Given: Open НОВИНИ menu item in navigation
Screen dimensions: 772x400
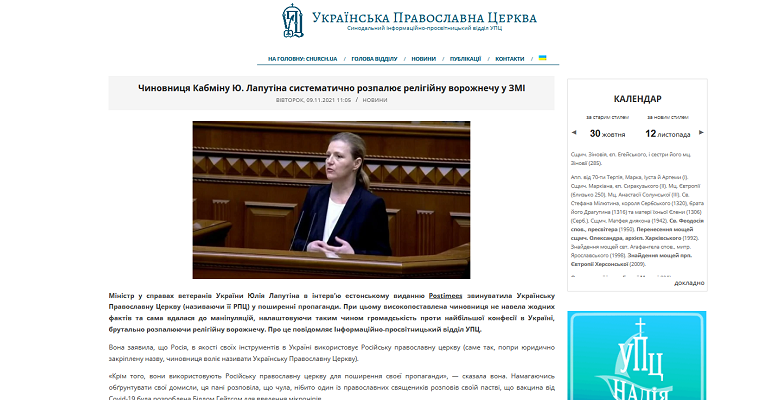Looking at the screenshot, I should pyautogui.click(x=423, y=59).
